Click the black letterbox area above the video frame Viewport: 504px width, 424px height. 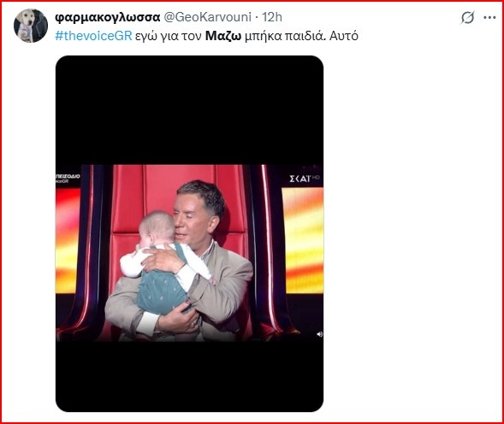click(189, 110)
